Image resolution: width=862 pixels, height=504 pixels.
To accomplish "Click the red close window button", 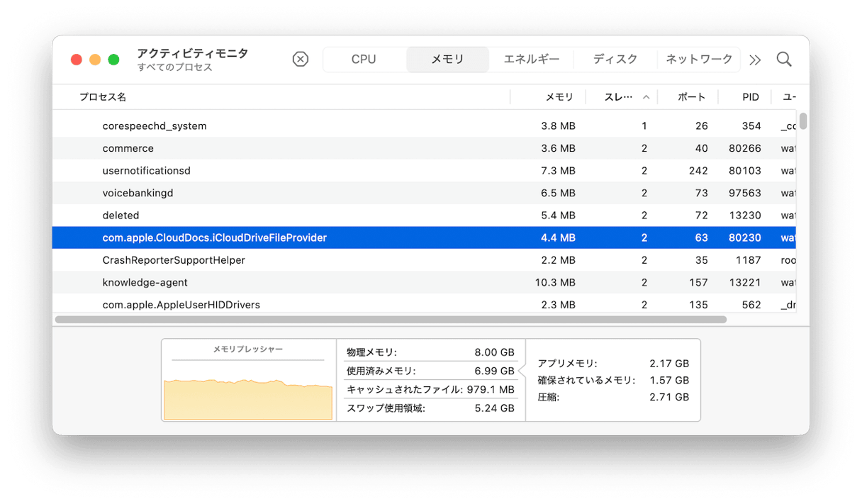I will pyautogui.click(x=77, y=60).
